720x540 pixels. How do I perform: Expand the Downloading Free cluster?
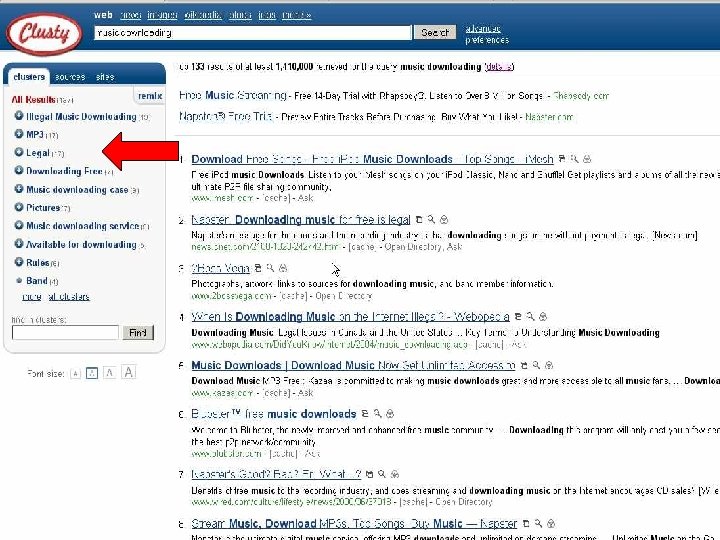[x=19, y=170]
